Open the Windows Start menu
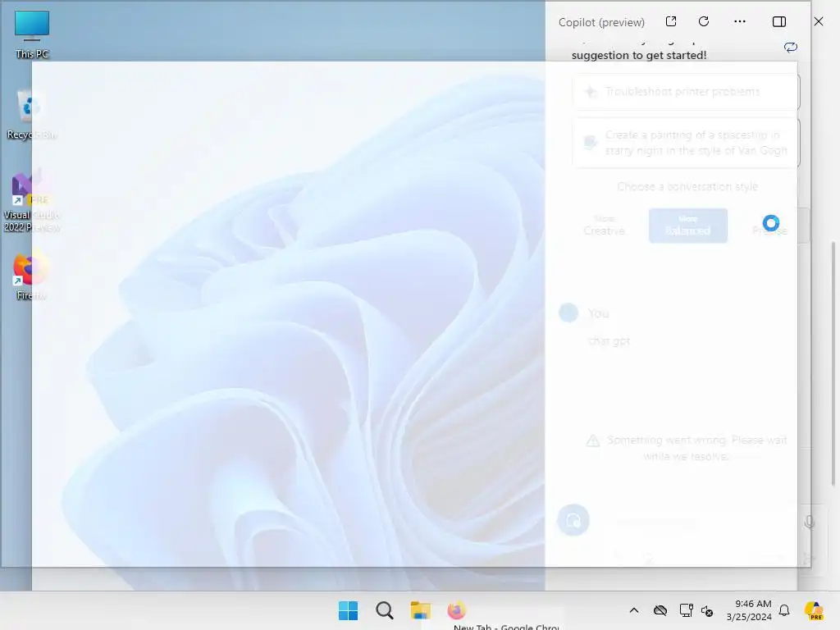 pyautogui.click(x=348, y=610)
